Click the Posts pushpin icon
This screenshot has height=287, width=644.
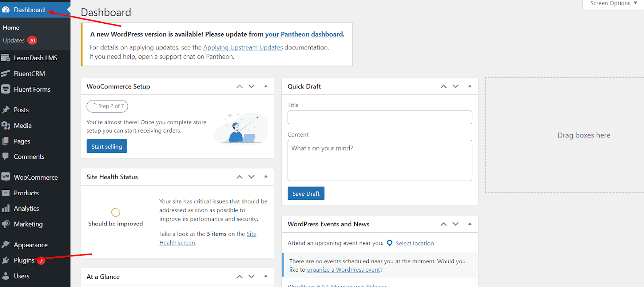tap(6, 110)
